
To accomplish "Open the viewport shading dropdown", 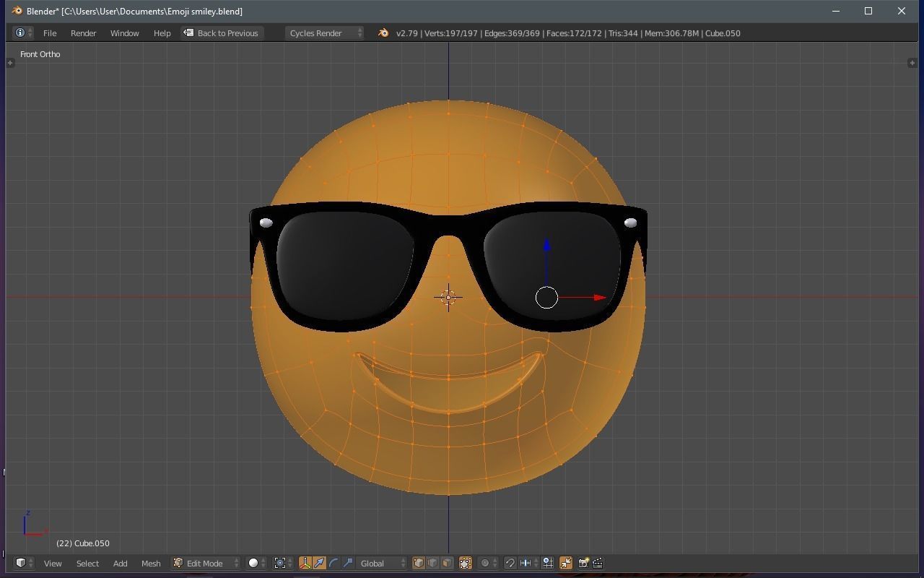I will 257,564.
